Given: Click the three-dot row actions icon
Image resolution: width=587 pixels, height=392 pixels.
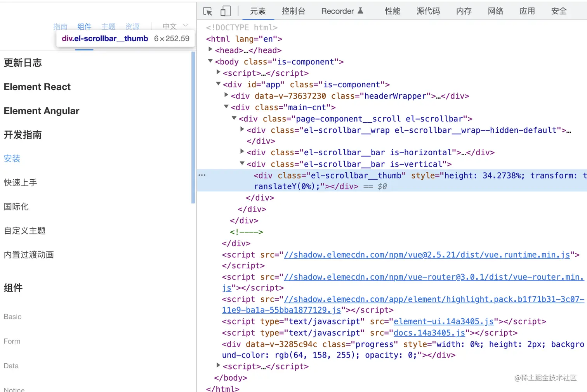Looking at the screenshot, I should point(202,175).
